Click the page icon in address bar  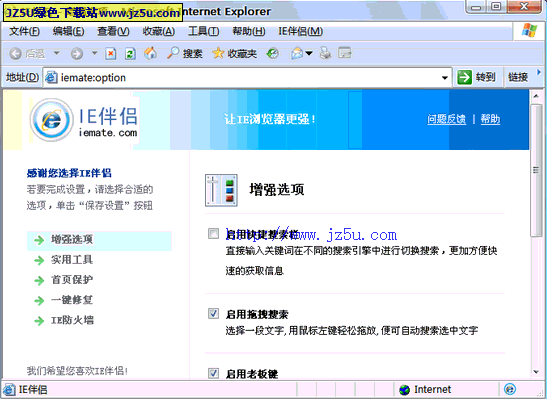(51, 77)
